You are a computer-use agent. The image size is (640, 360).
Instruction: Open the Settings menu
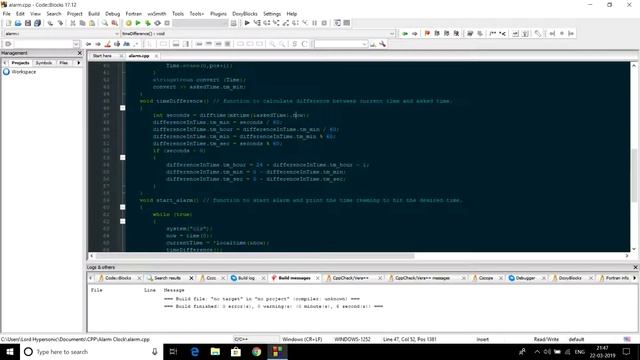[x=272, y=14]
